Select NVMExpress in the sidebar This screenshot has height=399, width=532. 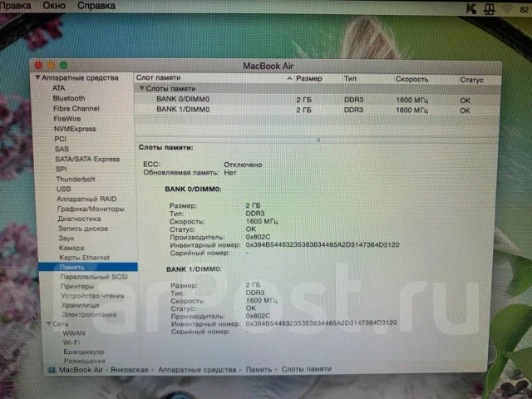(75, 129)
